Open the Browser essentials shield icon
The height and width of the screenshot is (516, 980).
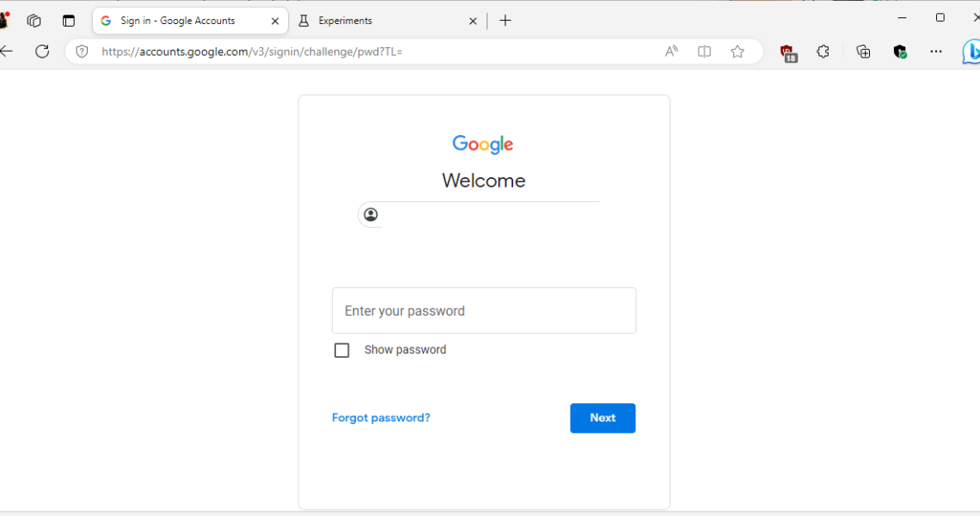tap(900, 52)
